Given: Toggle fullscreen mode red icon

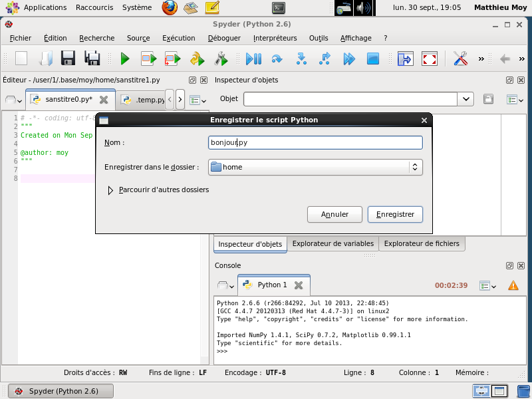Looking at the screenshot, I should [430, 59].
